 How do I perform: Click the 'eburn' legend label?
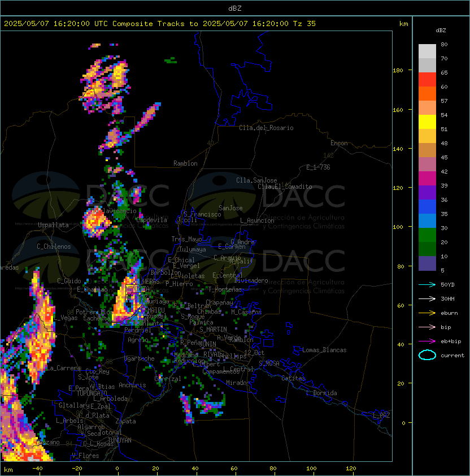pos(449,313)
